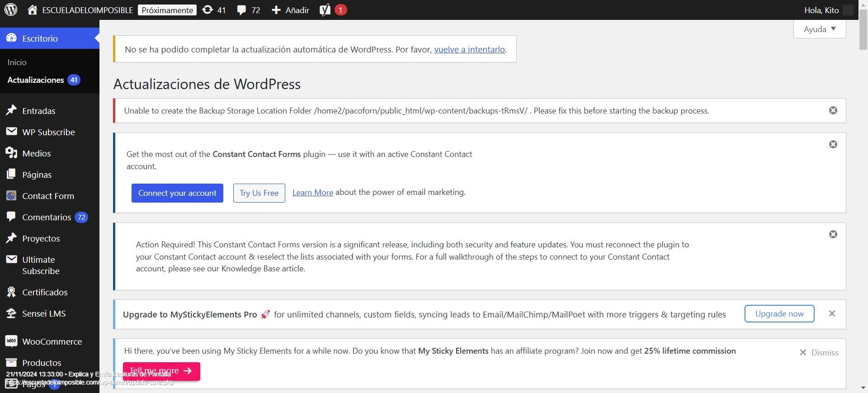868x393 pixels.
Task: Dismiss the Constant Contact Forms connect notice
Action: point(833,144)
